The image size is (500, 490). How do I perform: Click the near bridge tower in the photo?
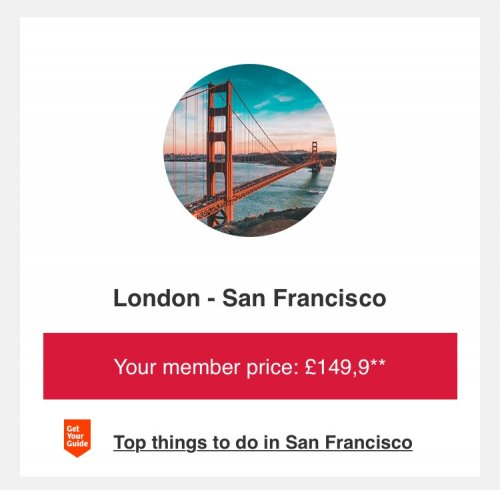[x=220, y=150]
